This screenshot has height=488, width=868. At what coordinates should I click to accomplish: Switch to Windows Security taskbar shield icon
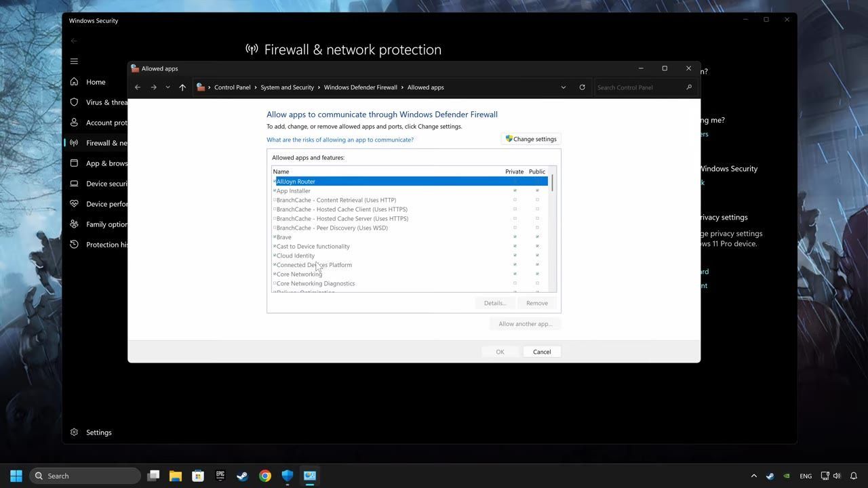[x=288, y=476]
